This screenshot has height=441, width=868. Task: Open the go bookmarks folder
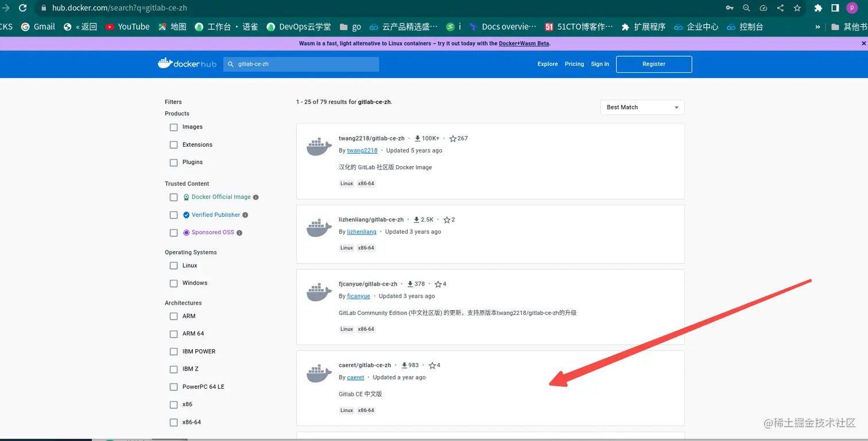click(350, 26)
